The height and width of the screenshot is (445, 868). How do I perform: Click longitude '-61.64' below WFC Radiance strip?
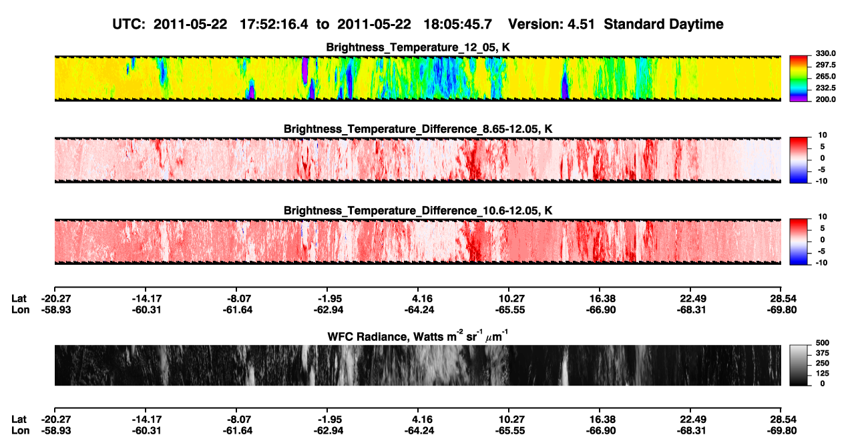[x=238, y=430]
